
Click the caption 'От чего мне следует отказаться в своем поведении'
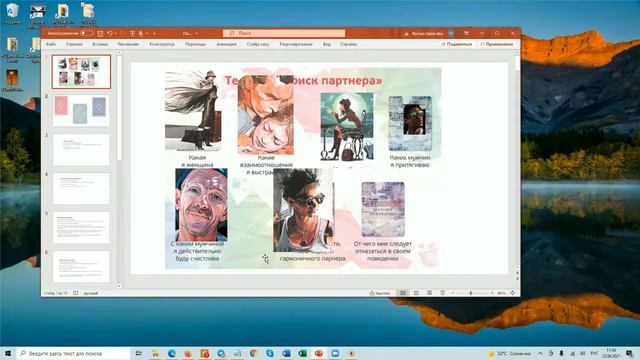[x=383, y=251]
